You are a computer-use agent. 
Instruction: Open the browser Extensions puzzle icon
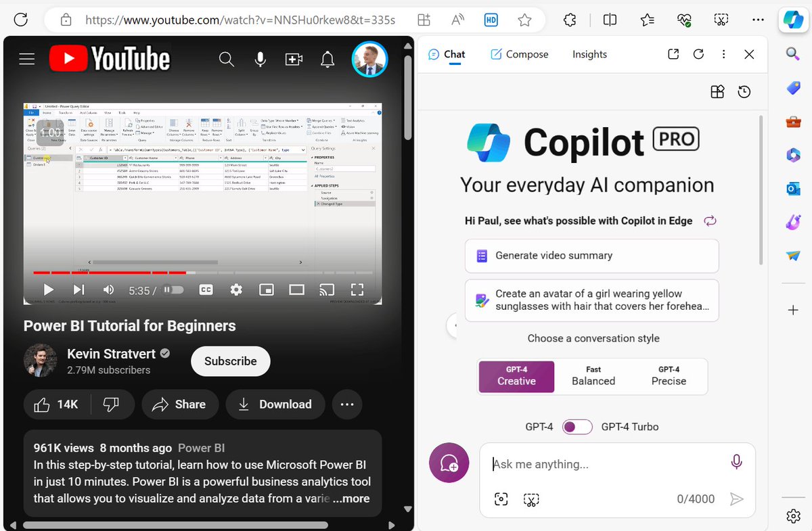click(570, 20)
